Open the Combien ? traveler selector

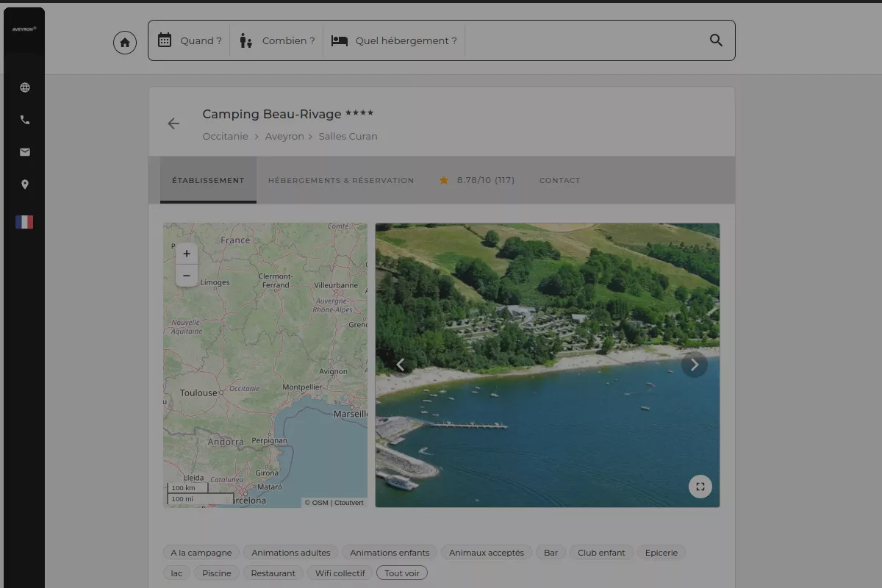coord(276,40)
